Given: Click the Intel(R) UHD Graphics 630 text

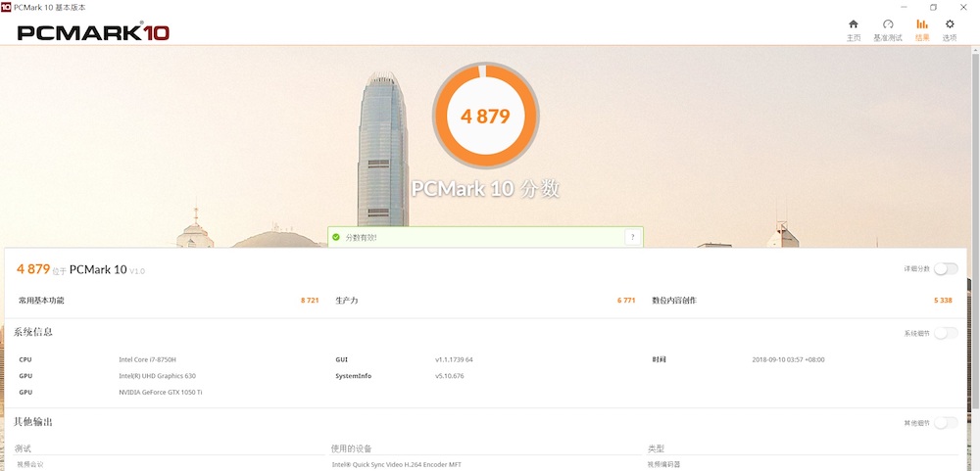Looking at the screenshot, I should click(x=157, y=376).
